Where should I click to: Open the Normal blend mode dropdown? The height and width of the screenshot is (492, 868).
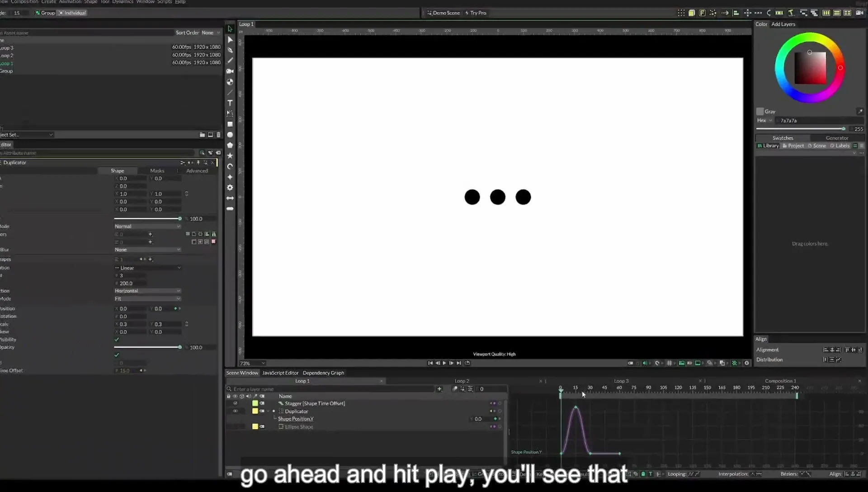pos(147,226)
